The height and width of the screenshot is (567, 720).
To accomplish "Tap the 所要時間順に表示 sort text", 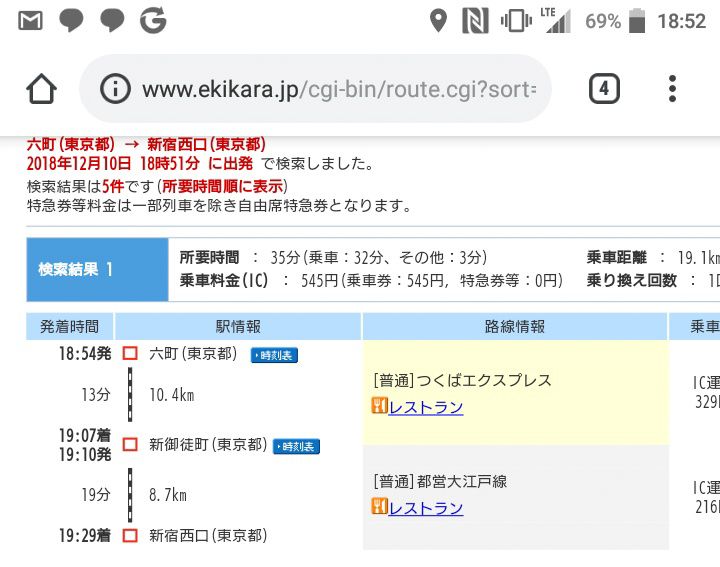I will pos(223,186).
